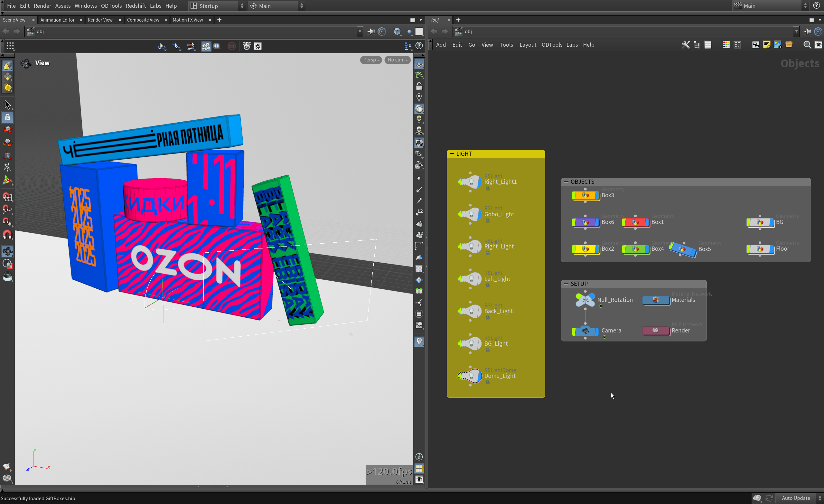Open the Layout menu in network editor

click(x=527, y=45)
